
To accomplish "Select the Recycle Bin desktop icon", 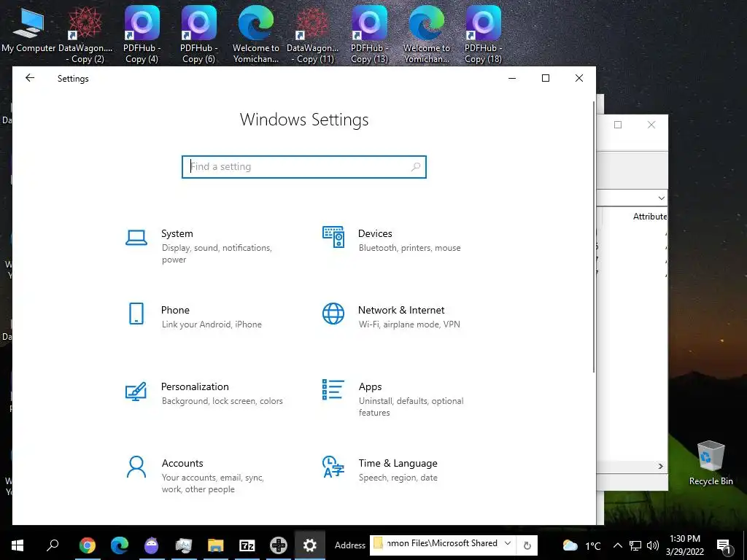I will 711,463.
